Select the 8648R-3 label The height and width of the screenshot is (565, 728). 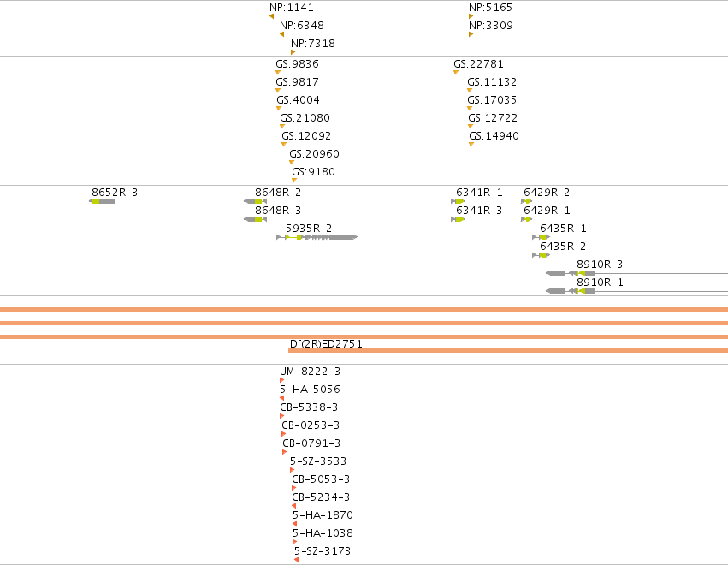(278, 211)
